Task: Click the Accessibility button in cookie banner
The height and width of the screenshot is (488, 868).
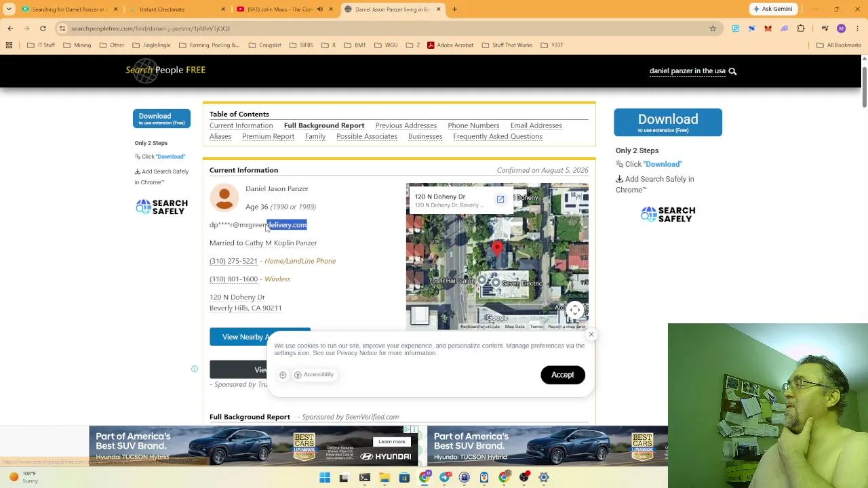Action: point(313,375)
